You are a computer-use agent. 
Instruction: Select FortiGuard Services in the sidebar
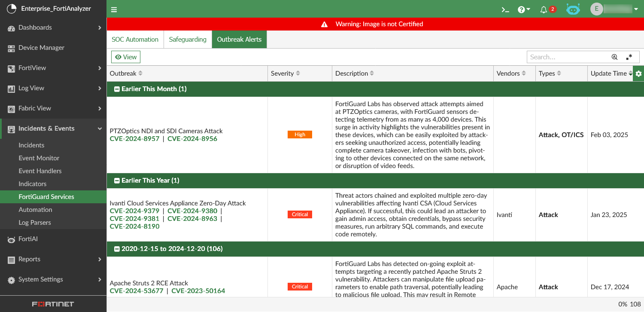(x=53, y=197)
